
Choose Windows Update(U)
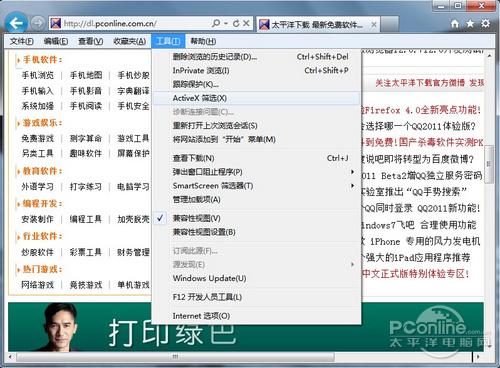(x=256, y=278)
